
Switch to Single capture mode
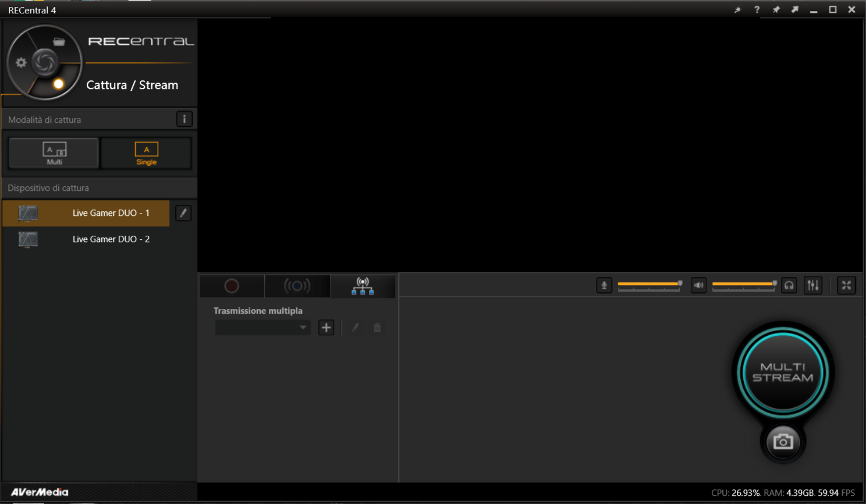pyautogui.click(x=146, y=153)
